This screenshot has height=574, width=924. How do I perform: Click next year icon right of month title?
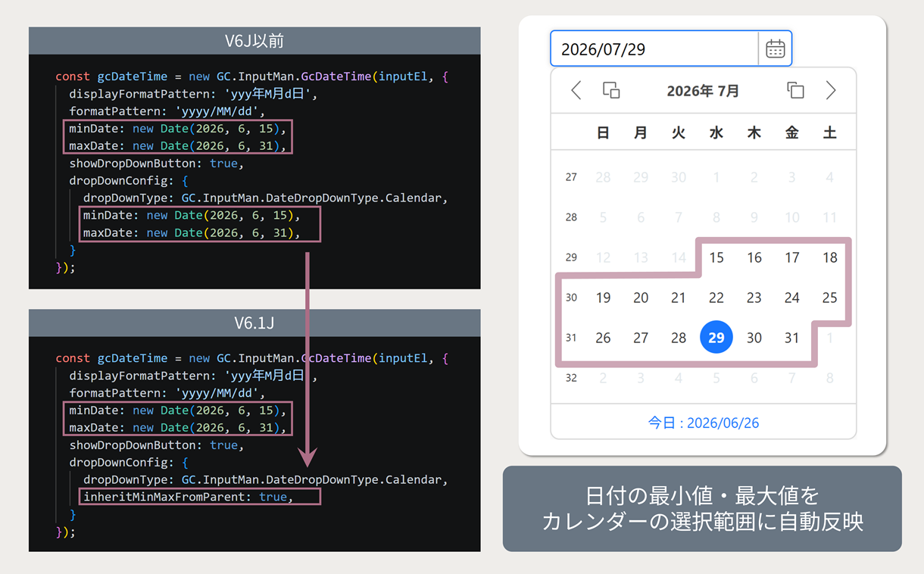pos(795,91)
